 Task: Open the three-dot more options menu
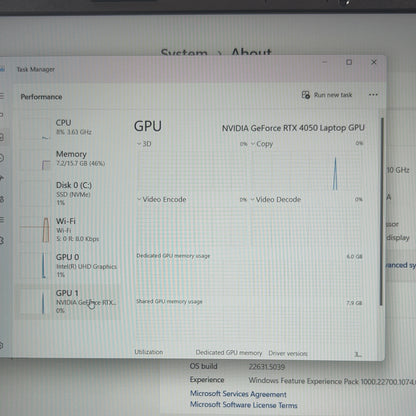(373, 95)
